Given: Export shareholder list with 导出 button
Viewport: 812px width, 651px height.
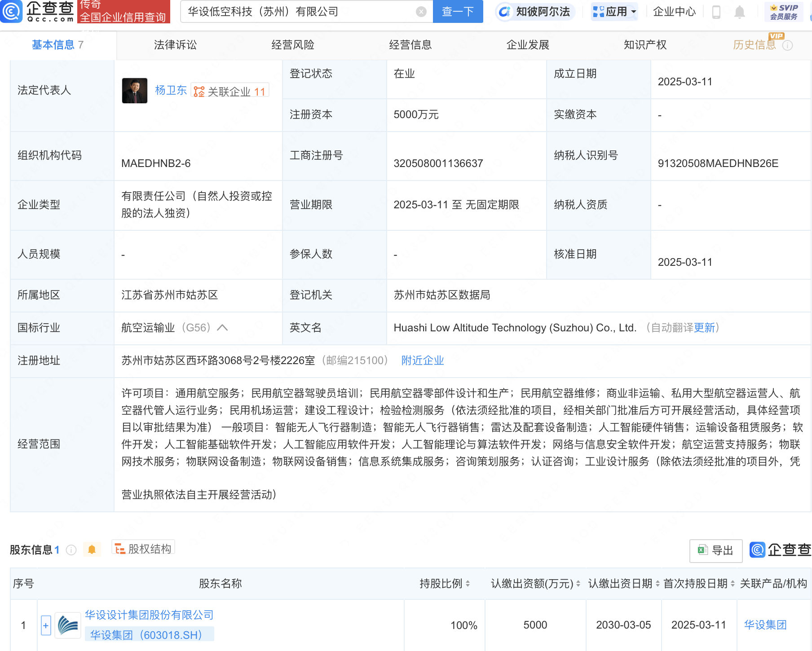Looking at the screenshot, I should 716,550.
